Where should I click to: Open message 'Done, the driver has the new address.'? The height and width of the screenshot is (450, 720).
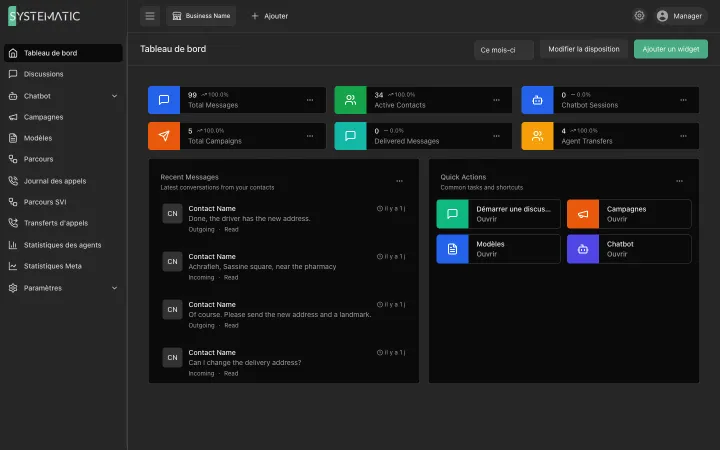284,219
